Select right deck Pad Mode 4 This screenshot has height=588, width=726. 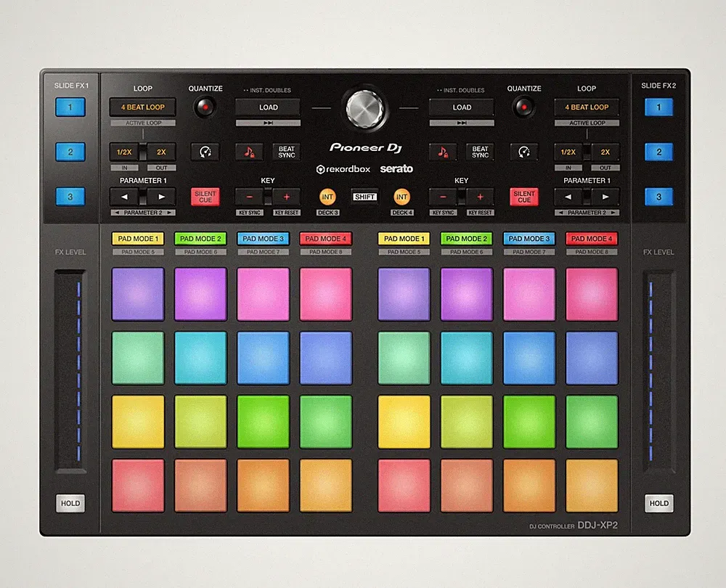click(x=591, y=238)
